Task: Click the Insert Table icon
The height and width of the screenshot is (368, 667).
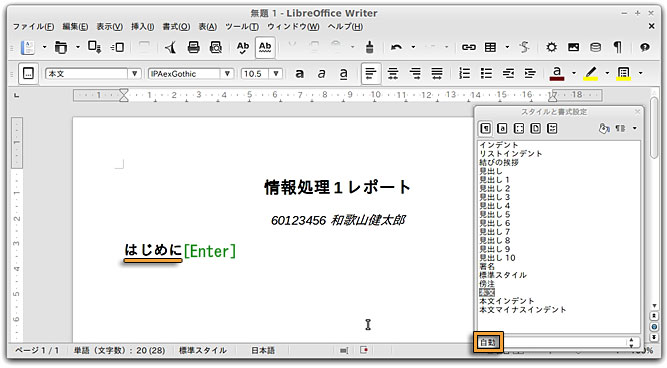Action: 490,47
